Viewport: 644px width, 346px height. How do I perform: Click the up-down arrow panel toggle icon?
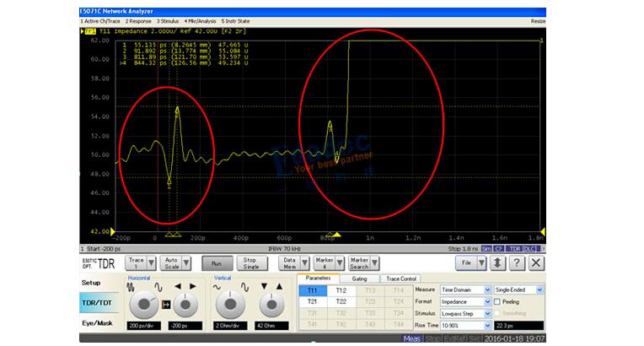tap(499, 263)
